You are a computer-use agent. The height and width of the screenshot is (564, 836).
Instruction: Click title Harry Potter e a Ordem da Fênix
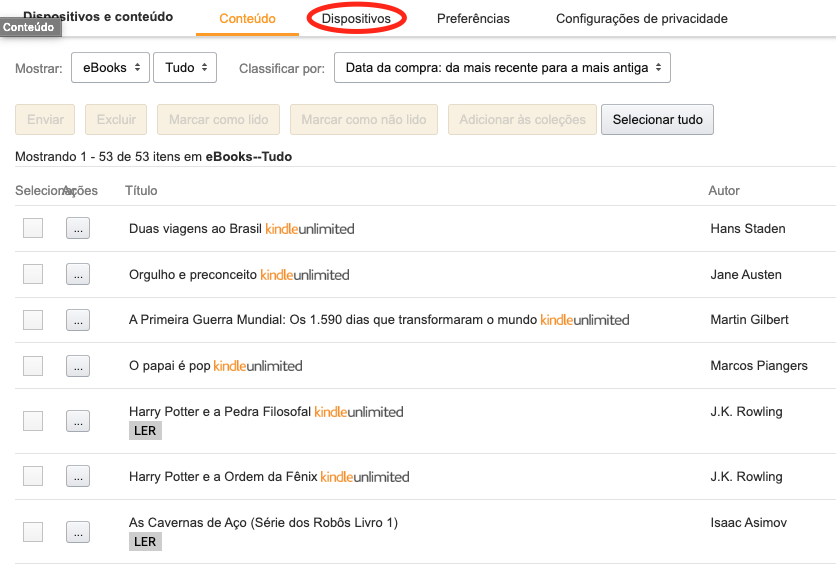point(223,477)
